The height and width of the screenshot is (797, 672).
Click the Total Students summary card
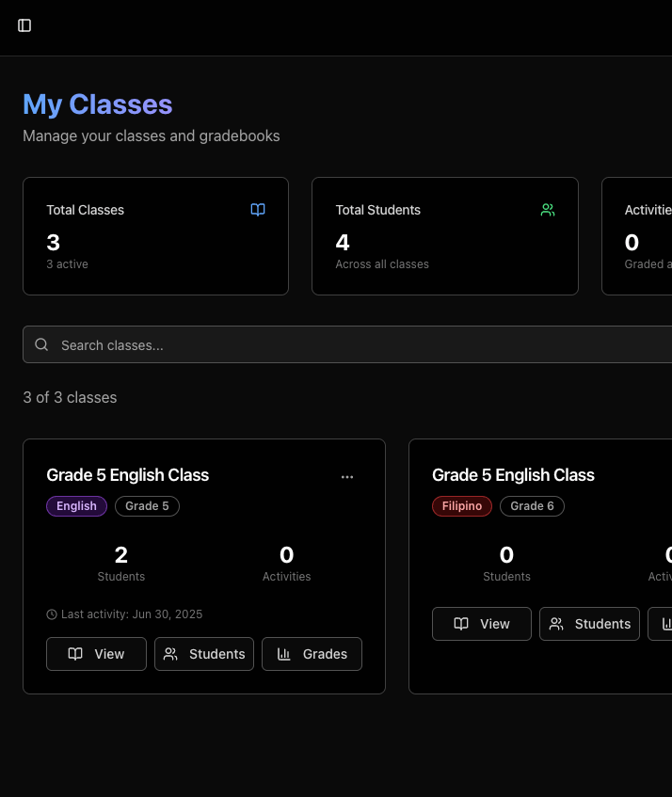[x=444, y=236]
